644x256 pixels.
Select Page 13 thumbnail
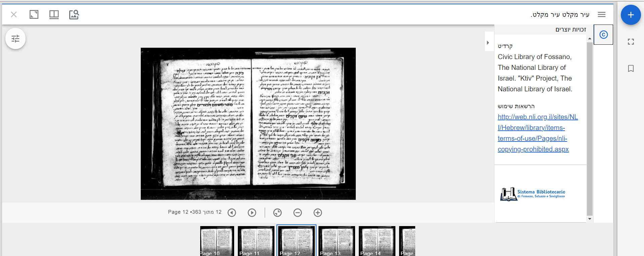(337, 241)
